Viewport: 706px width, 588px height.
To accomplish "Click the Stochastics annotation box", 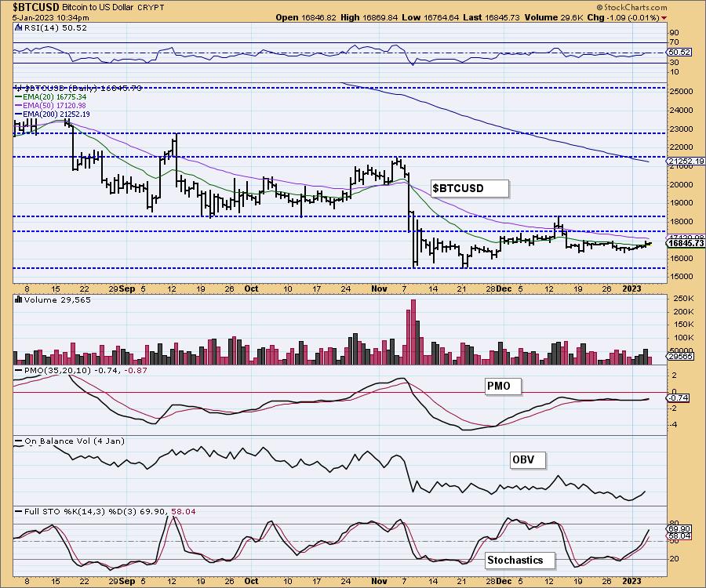I will pyautogui.click(x=521, y=560).
